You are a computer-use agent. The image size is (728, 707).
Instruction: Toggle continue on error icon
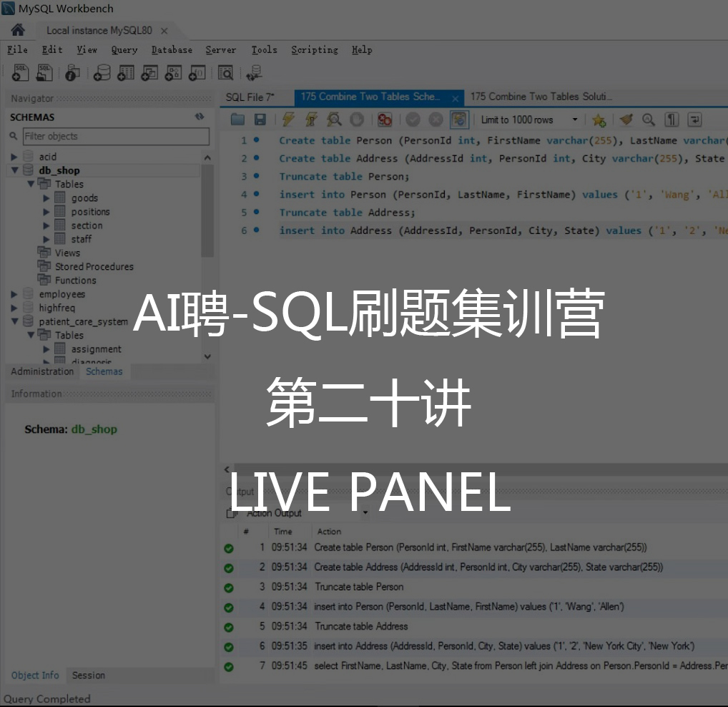point(385,120)
